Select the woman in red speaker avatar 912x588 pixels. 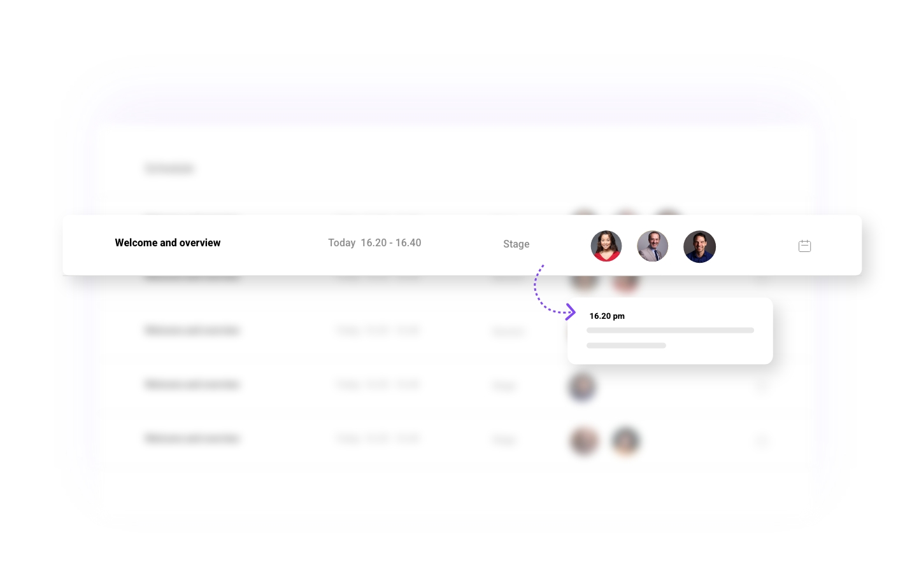606,246
